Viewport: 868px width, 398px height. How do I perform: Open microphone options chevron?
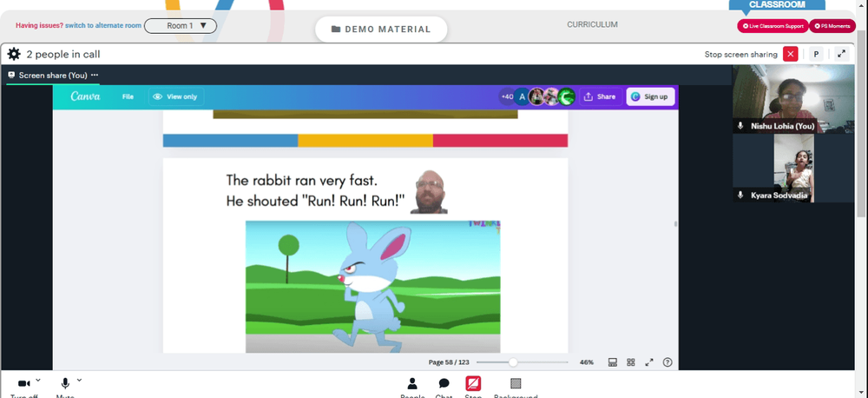(x=79, y=381)
